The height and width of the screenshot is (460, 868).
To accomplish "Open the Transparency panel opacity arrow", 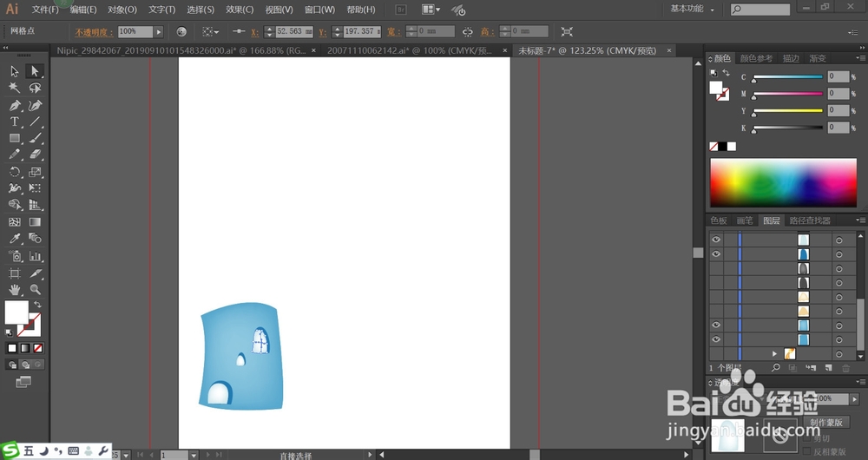I will [855, 398].
